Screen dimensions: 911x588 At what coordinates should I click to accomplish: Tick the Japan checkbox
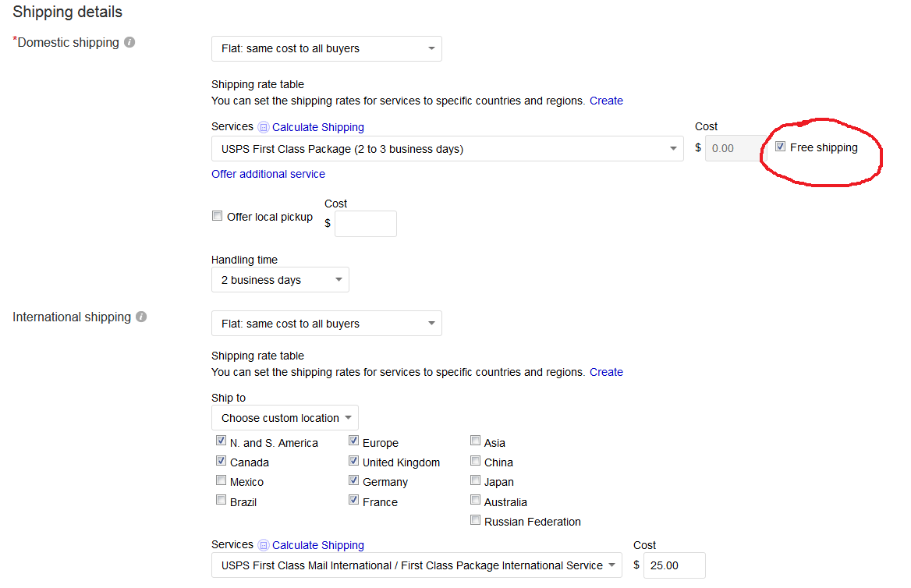click(475, 480)
